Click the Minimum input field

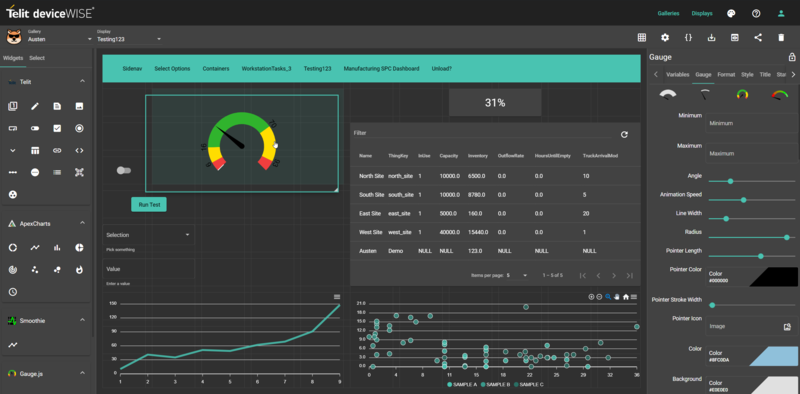click(x=752, y=123)
